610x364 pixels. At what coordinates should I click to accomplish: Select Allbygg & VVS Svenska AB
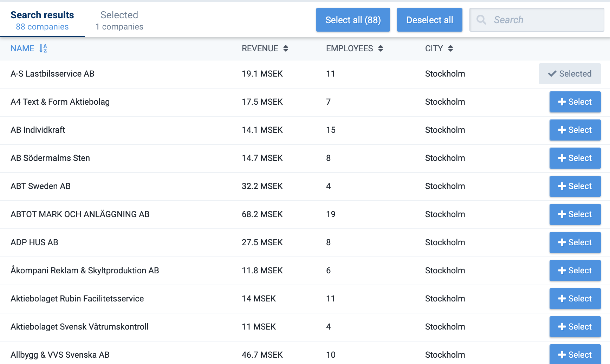pyautogui.click(x=575, y=354)
